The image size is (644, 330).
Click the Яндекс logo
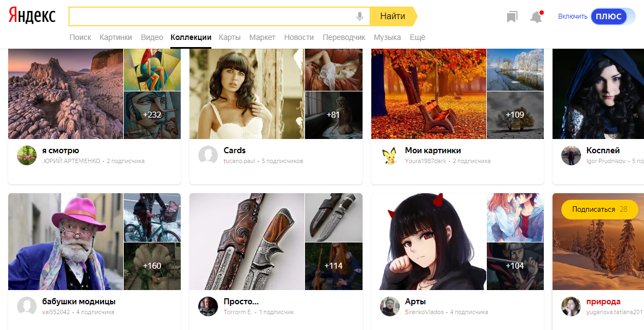32,16
